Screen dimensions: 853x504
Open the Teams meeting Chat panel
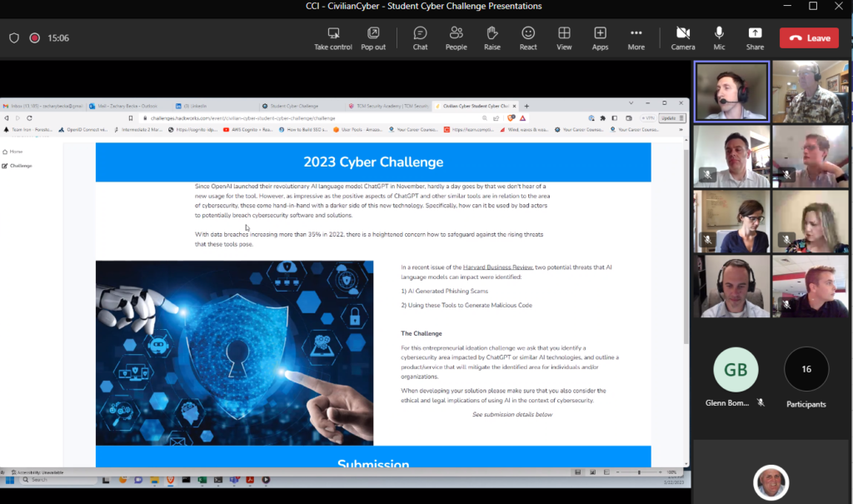click(x=420, y=38)
